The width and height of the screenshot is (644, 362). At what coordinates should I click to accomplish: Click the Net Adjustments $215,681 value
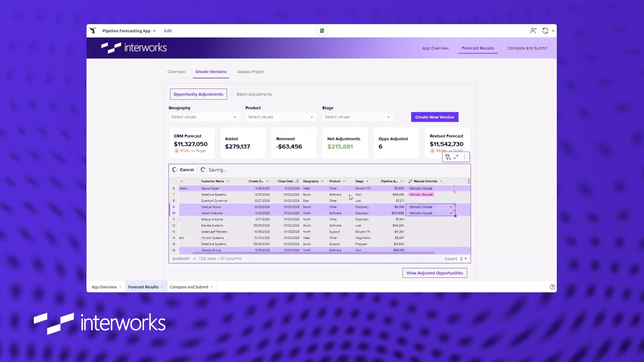[340, 147]
